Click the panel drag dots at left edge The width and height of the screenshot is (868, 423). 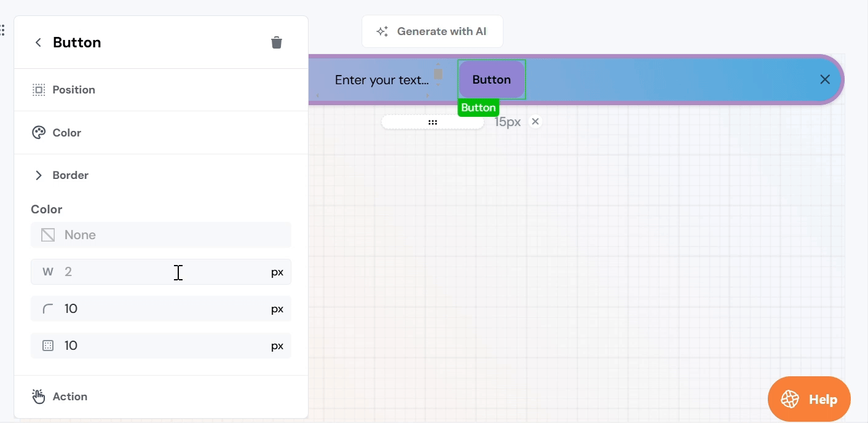pyautogui.click(x=3, y=30)
